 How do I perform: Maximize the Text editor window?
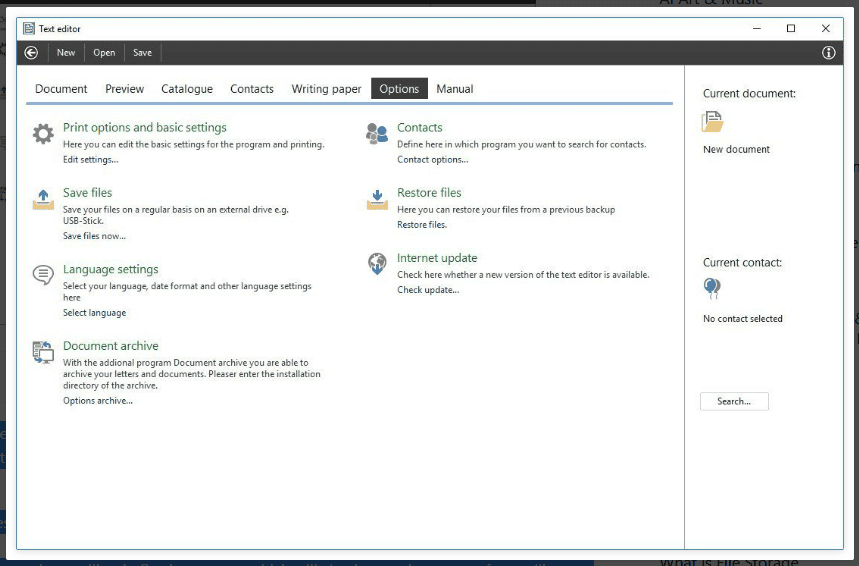(x=791, y=28)
